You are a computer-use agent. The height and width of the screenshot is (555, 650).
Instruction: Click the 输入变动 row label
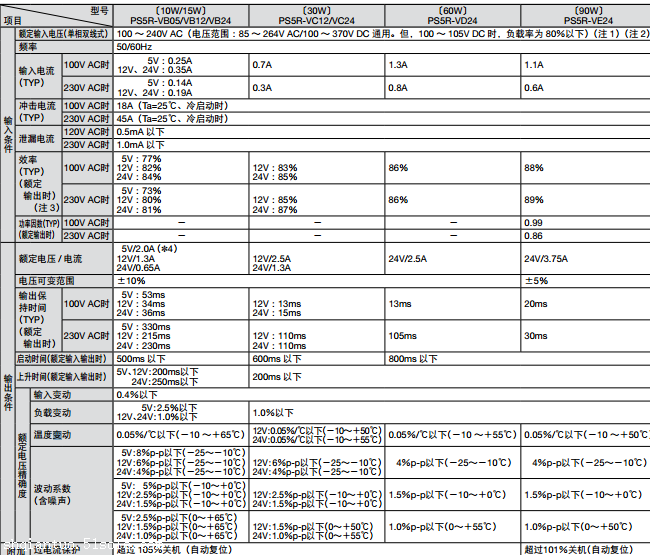click(72, 395)
